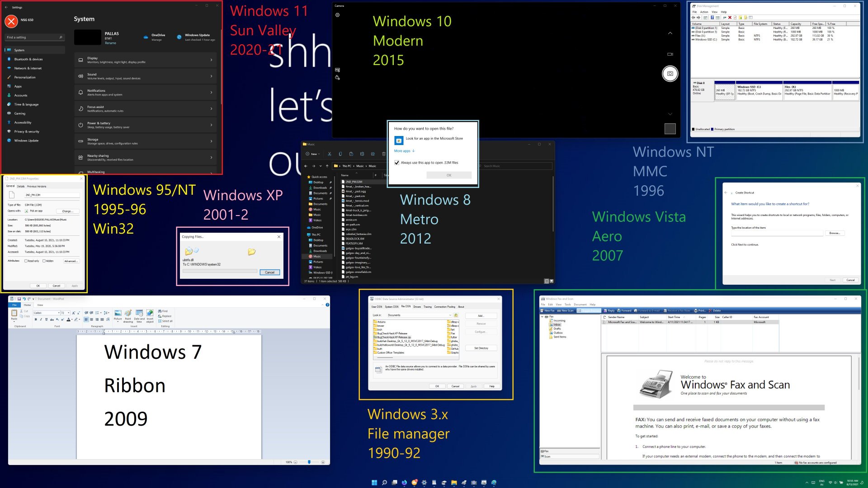868x488 pixels.
Task: Click Insert object in WordPad ribbon
Action: point(150,316)
